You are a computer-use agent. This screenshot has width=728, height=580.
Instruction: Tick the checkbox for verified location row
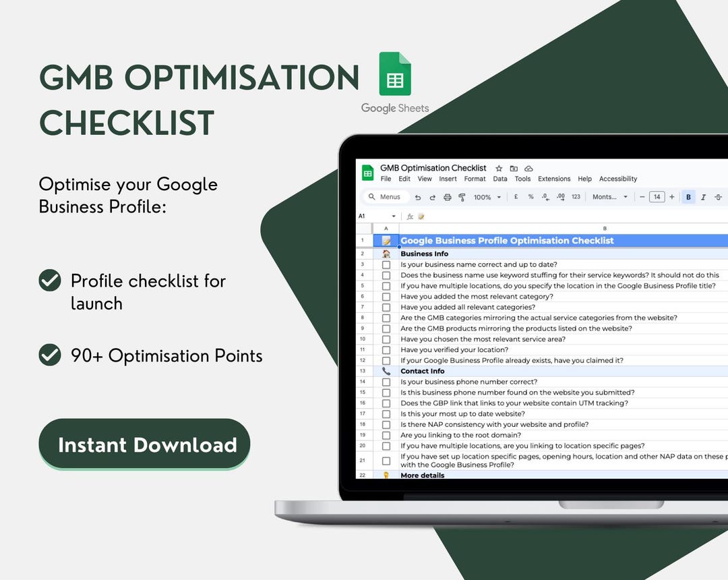(386, 349)
